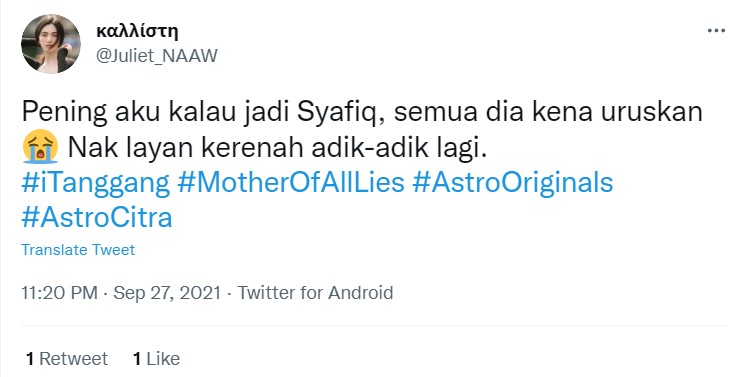Open the Twitter for Android source link
Screen dimensions: 740x377
[315, 293]
